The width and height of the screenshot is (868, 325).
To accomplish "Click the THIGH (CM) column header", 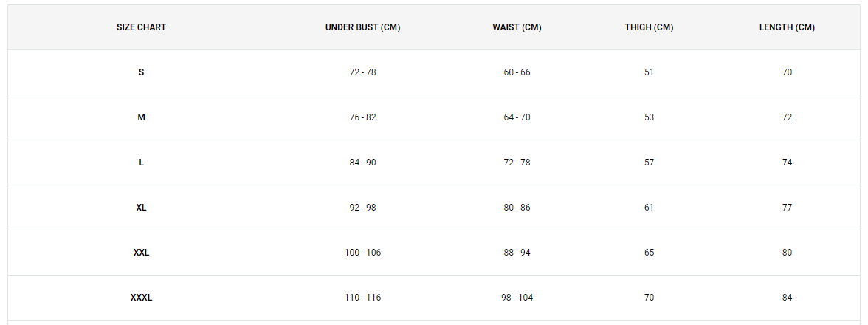I will (x=649, y=27).
